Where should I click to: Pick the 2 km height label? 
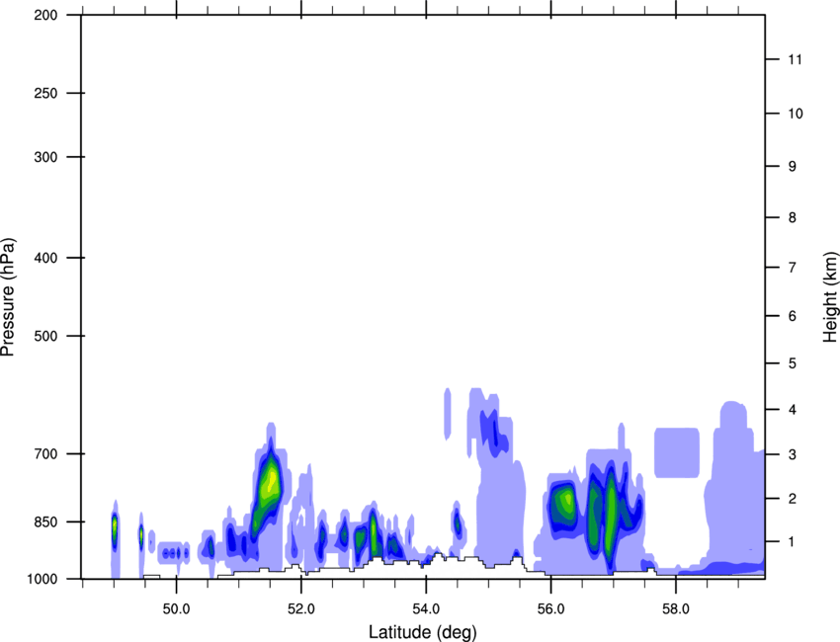(x=792, y=499)
